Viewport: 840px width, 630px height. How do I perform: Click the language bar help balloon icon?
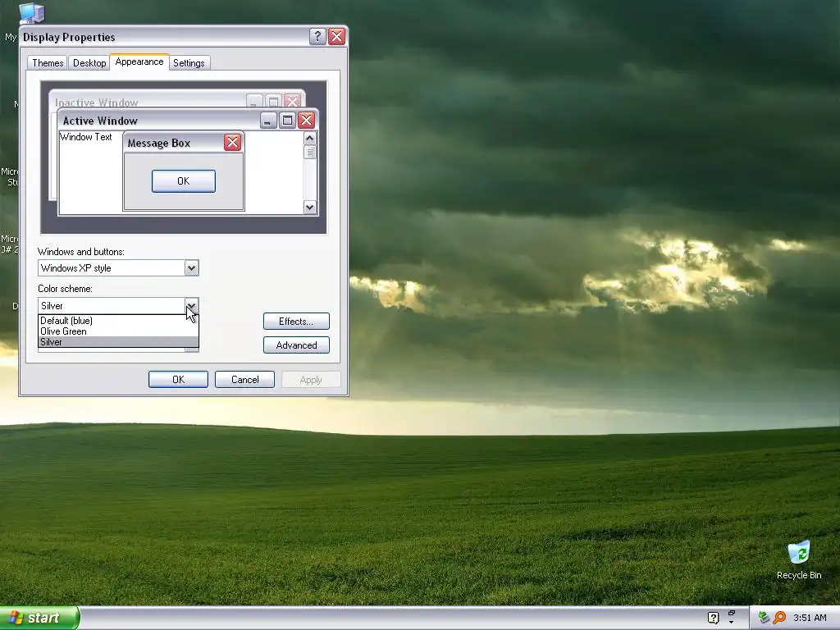tap(713, 618)
